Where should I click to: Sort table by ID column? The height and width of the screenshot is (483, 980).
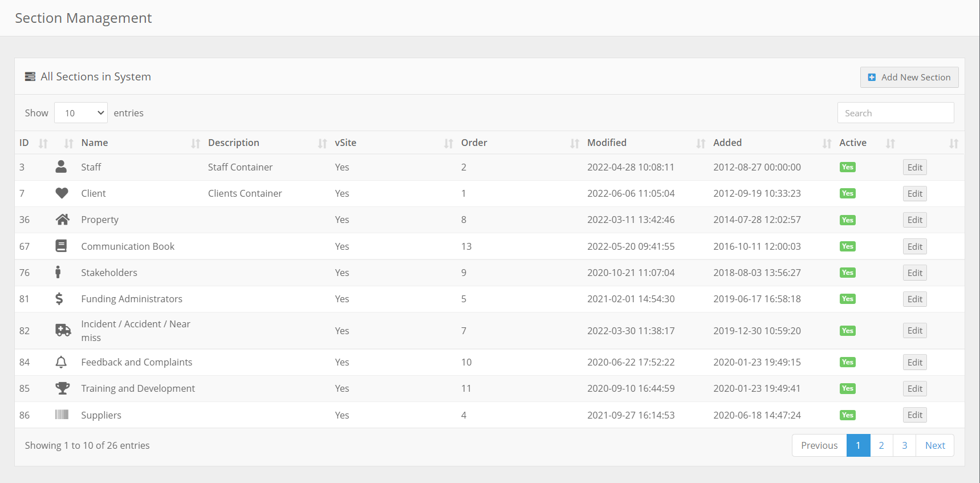pyautogui.click(x=34, y=143)
